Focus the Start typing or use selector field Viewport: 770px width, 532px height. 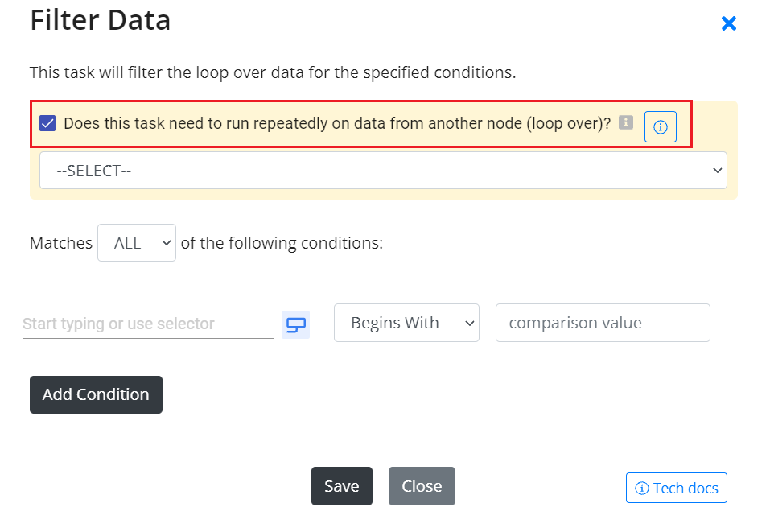[148, 324]
